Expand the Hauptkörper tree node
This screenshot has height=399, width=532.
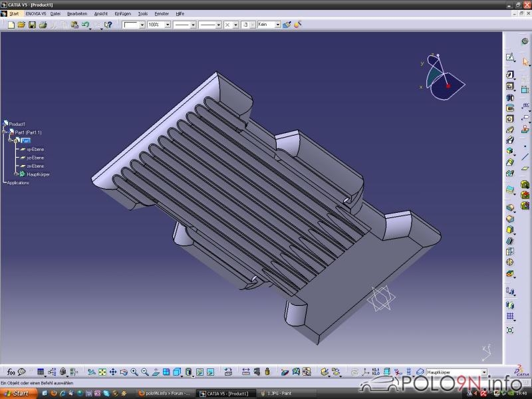click(x=16, y=174)
